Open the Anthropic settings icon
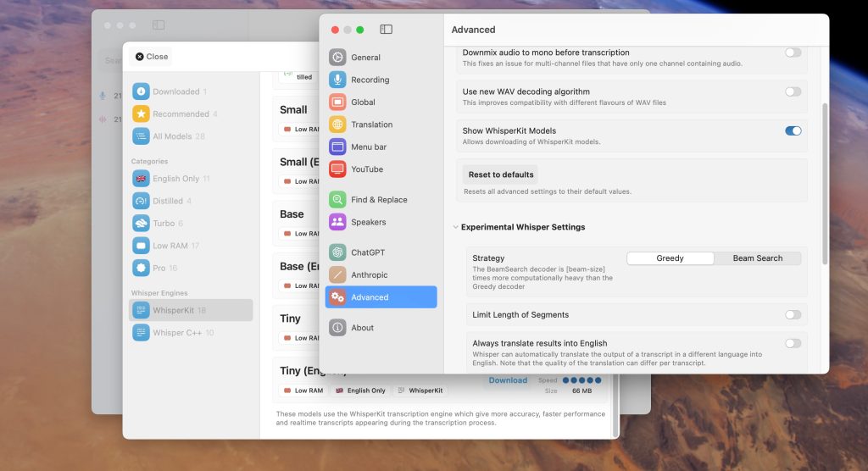This screenshot has height=471, width=868. tap(337, 274)
